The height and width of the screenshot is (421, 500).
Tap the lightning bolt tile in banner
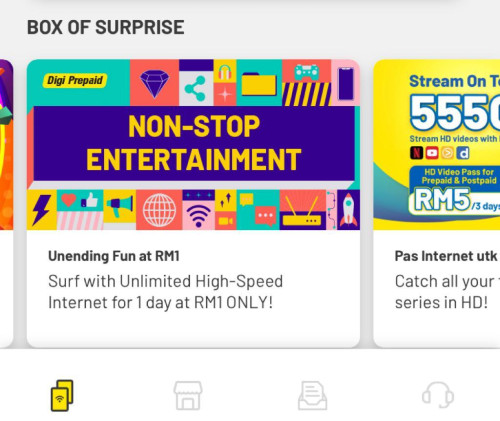click(42, 210)
